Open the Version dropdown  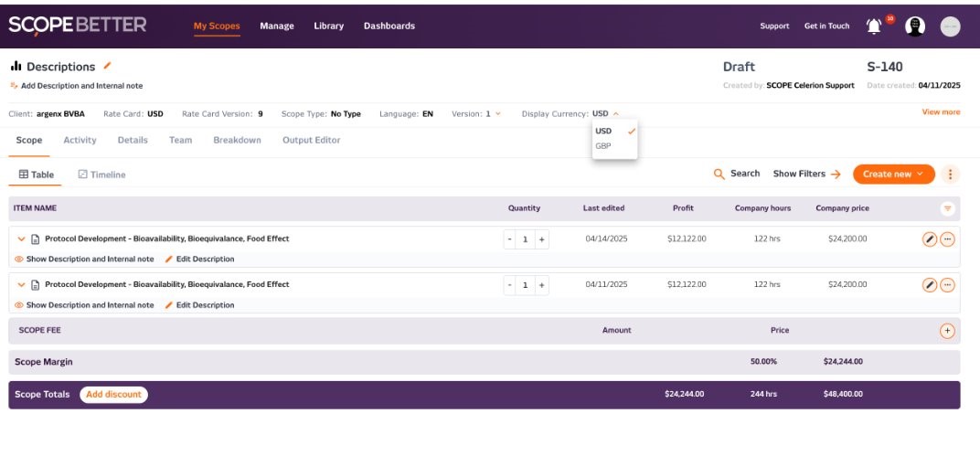497,113
